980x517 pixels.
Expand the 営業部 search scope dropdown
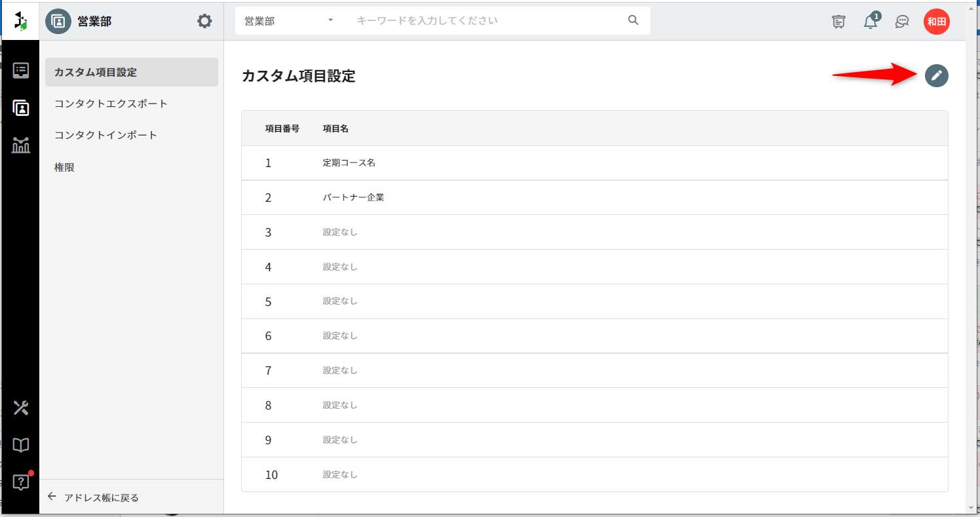point(289,21)
